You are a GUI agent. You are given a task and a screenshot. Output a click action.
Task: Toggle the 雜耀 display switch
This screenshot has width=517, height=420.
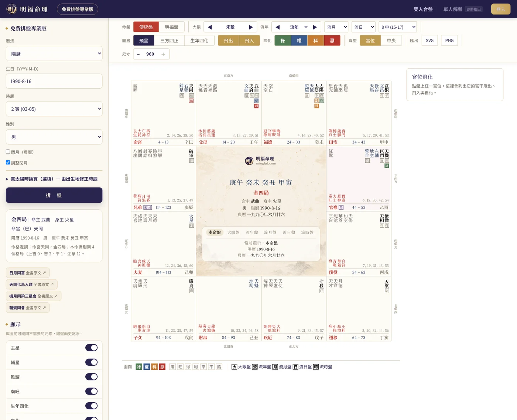tap(91, 376)
